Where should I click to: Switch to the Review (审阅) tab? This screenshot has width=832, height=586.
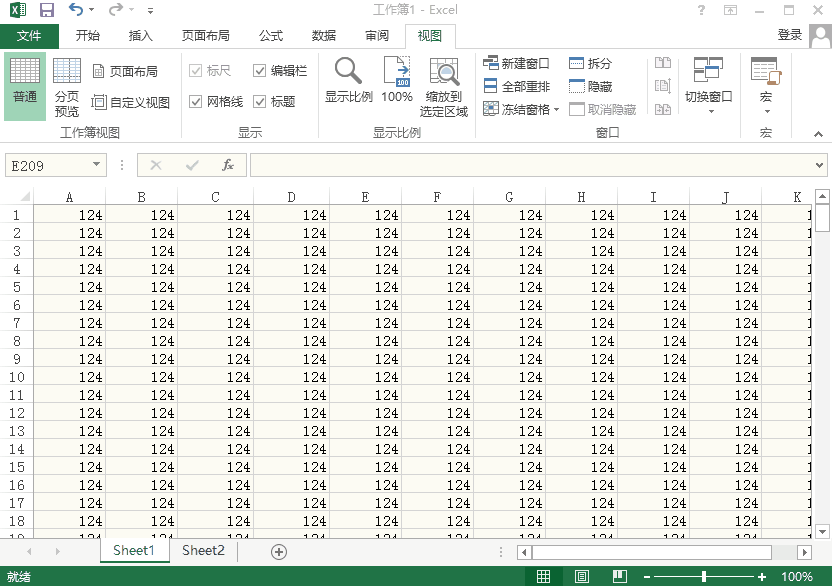377,36
